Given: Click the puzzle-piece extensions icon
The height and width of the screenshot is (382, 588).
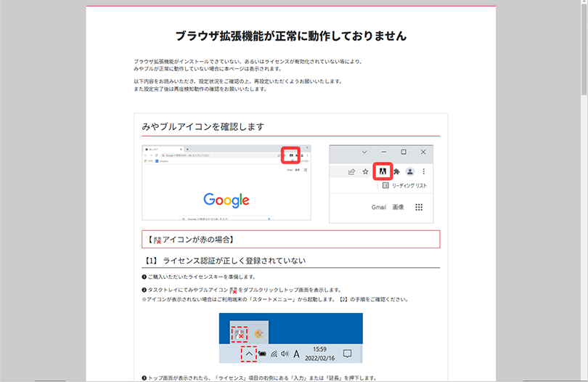Looking at the screenshot, I should click(396, 171).
